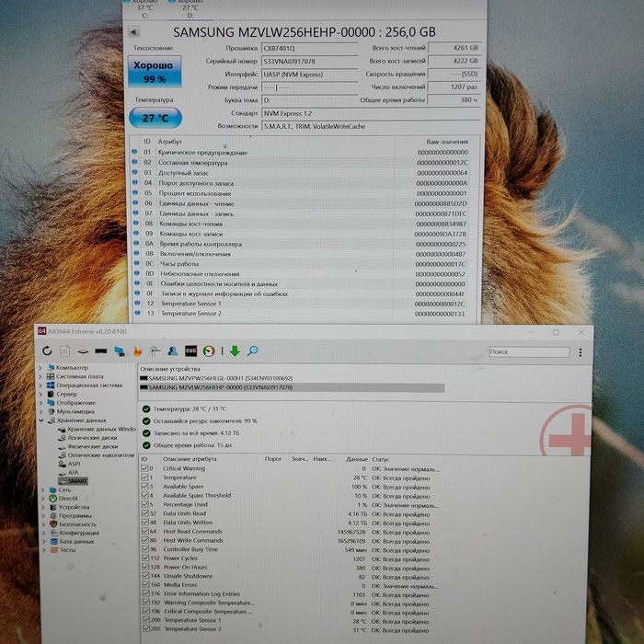Image resolution: width=644 pixels, height=644 pixels.
Task: Click the Хорошо 99 % health status button
Action: (x=155, y=72)
